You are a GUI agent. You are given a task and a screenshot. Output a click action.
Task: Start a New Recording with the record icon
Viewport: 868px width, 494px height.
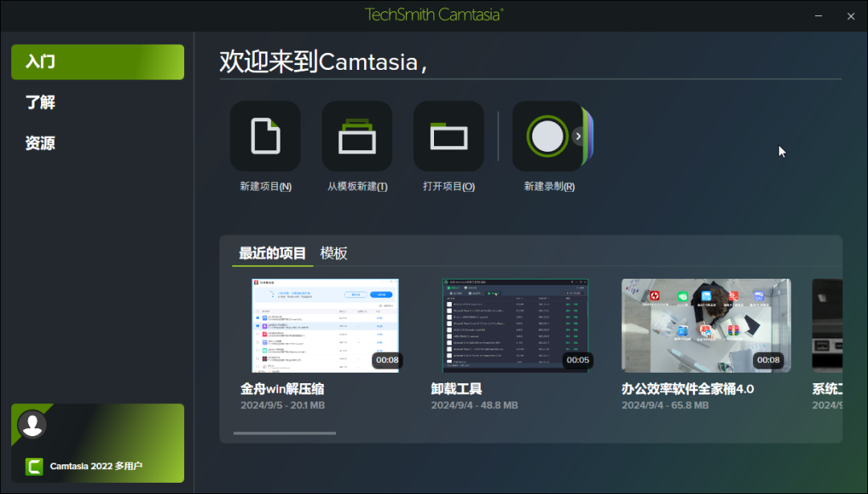pyautogui.click(x=547, y=136)
